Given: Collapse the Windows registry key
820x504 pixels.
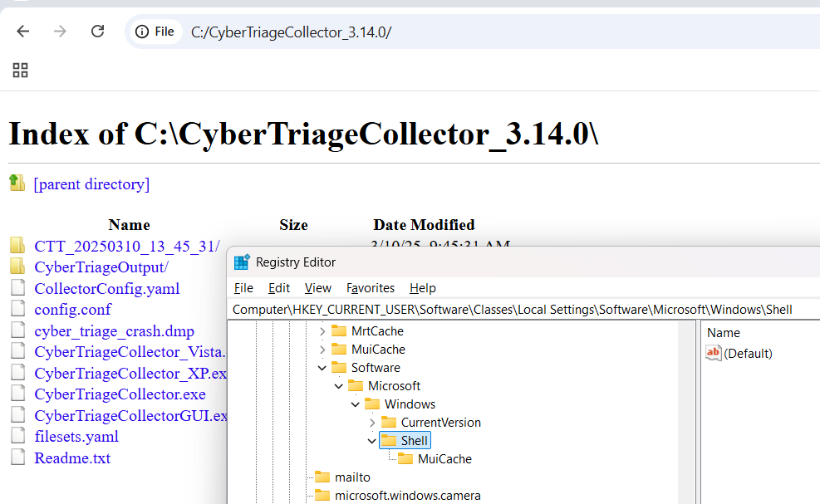Looking at the screenshot, I should point(356,404).
